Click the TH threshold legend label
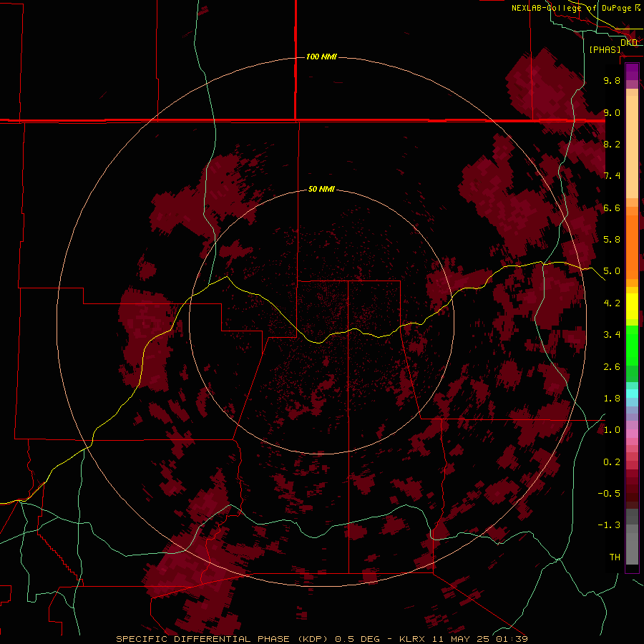This screenshot has height=644, width=644. point(615,557)
